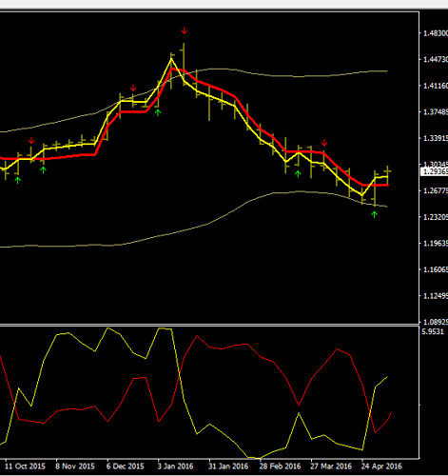Image resolution: width=448 pixels, height=476 pixels.
Task: Select the green up arrow below the late April 2016 low
Action: [375, 214]
